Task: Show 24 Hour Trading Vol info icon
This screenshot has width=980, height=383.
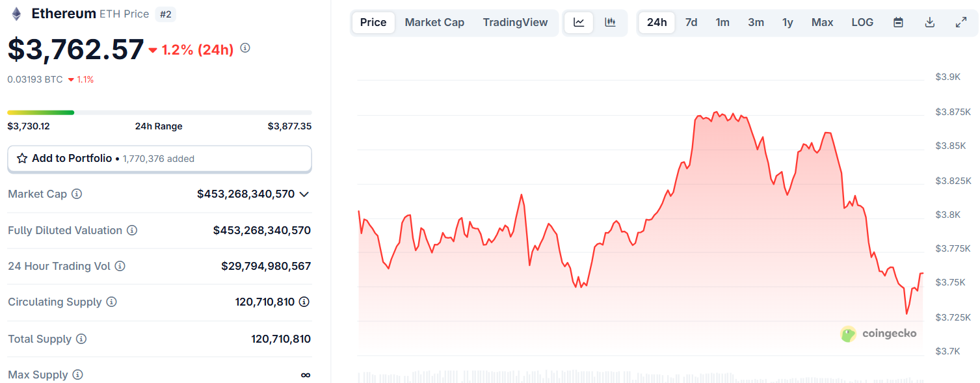Action: coord(120,266)
